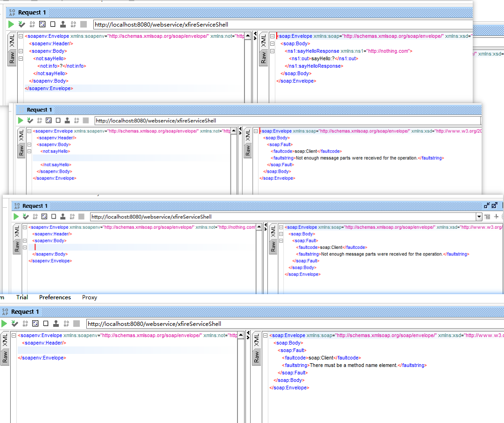Viewport: 504px width, 423px height.
Task: Open the Proxy menu tab
Action: tap(90, 297)
